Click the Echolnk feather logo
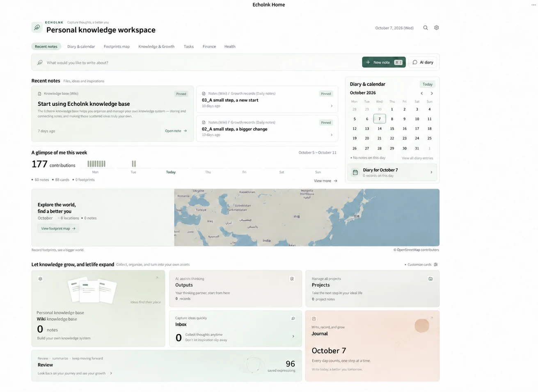Image resolution: width=538 pixels, height=392 pixels. (37, 27)
